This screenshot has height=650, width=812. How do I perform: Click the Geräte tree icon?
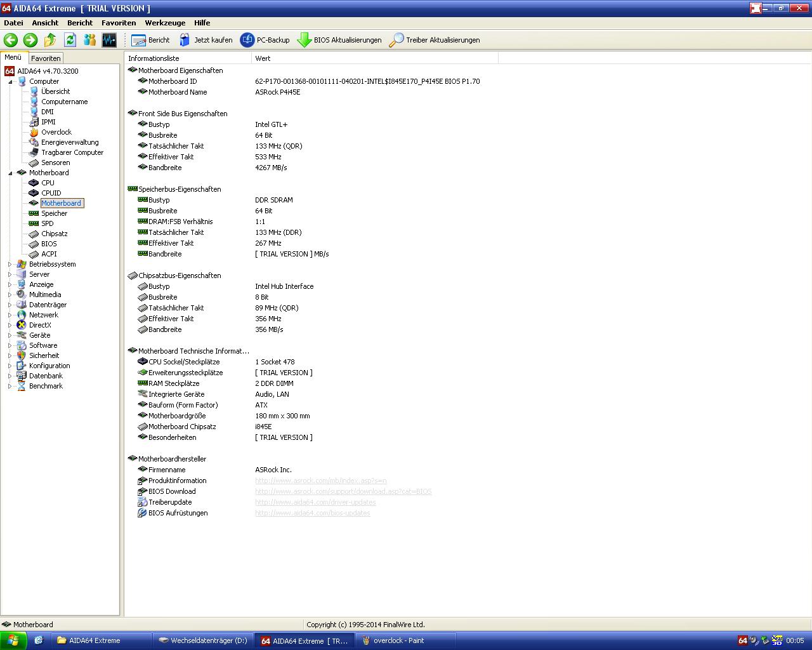(x=22, y=335)
